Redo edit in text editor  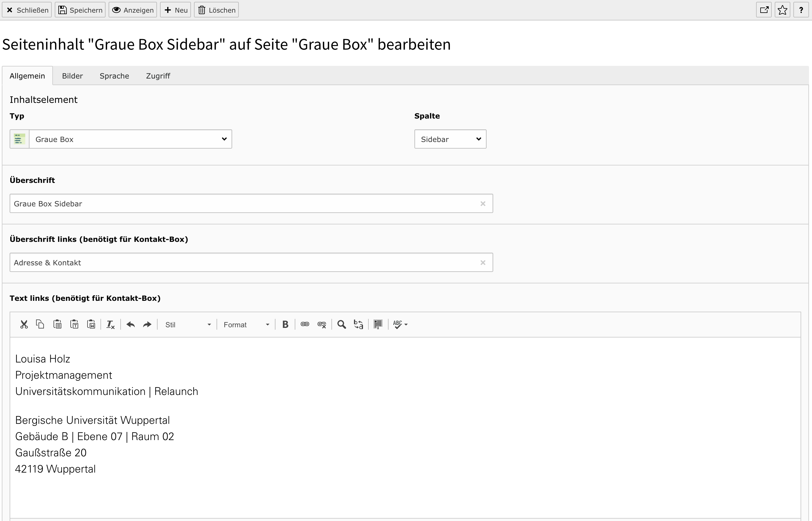[147, 325]
